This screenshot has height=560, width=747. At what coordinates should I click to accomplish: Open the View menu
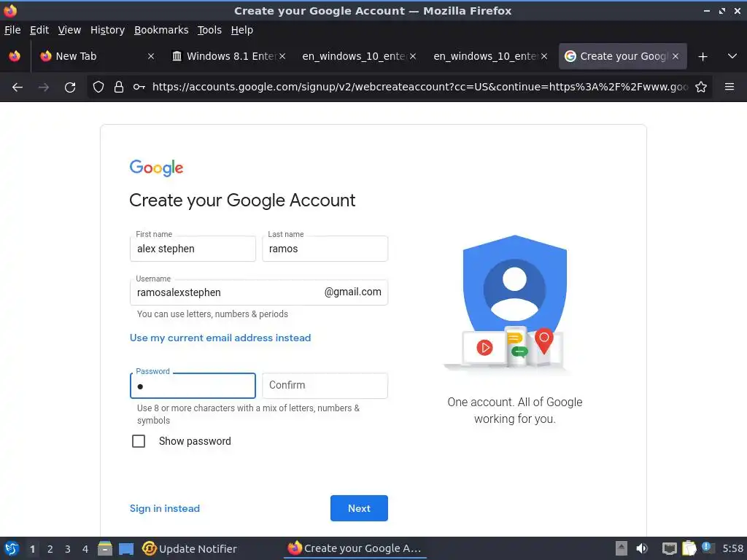[69, 30]
